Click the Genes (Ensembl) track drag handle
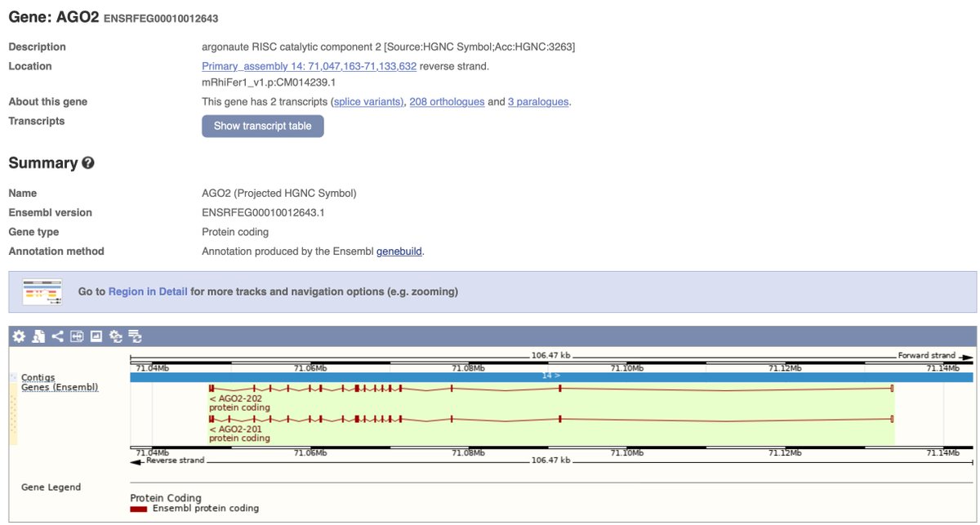The image size is (980, 525). coord(13,415)
